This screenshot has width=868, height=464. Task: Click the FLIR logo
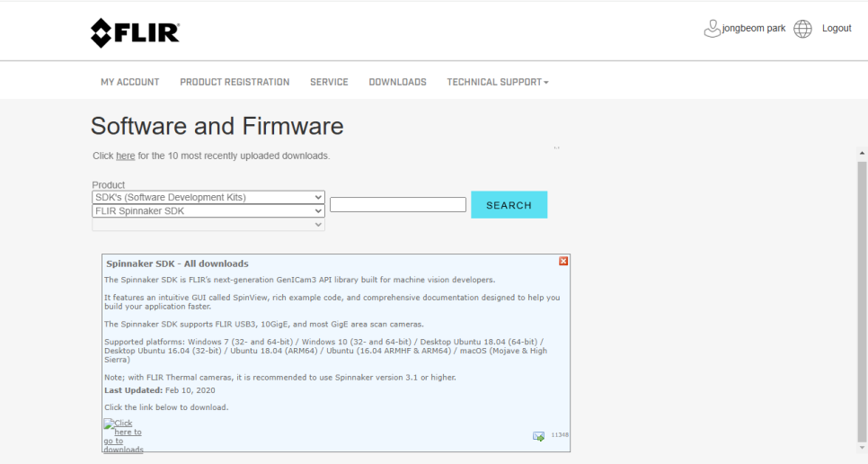click(x=135, y=32)
